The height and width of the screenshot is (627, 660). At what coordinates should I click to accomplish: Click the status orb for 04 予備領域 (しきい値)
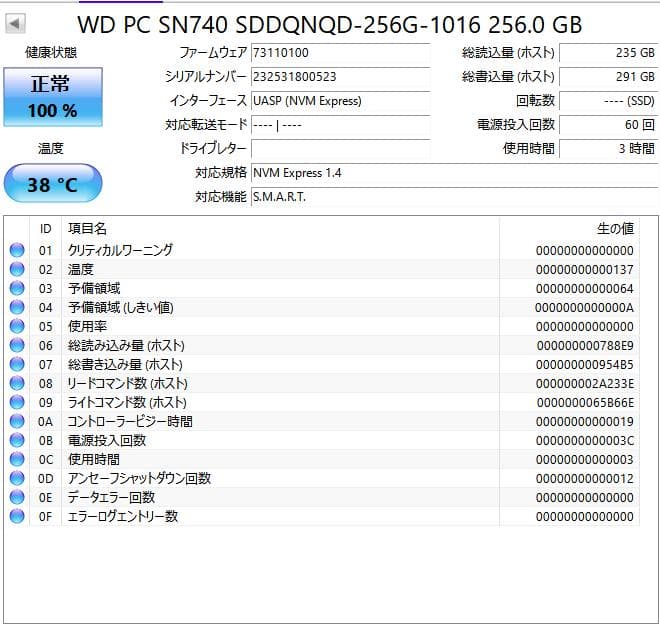pos(17,307)
